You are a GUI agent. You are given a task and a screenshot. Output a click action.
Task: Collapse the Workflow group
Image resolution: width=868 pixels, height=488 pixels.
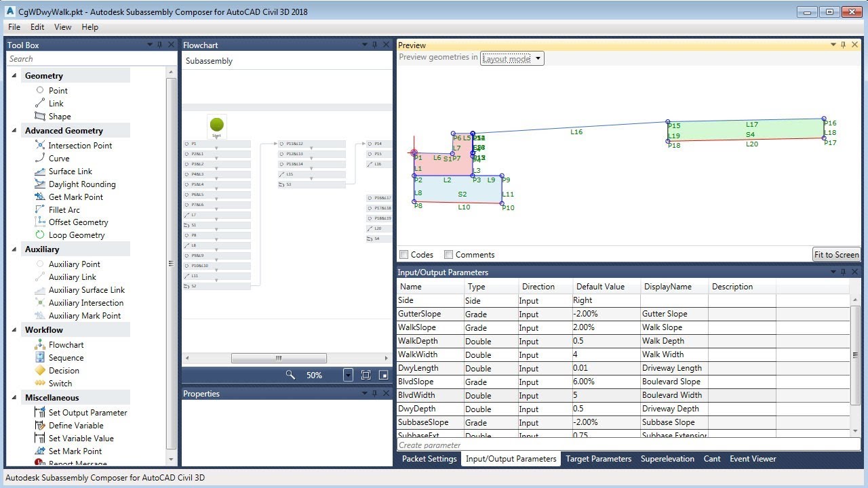tap(14, 329)
